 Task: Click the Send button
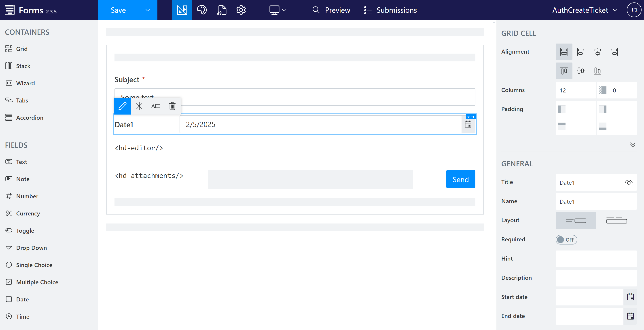(460, 179)
